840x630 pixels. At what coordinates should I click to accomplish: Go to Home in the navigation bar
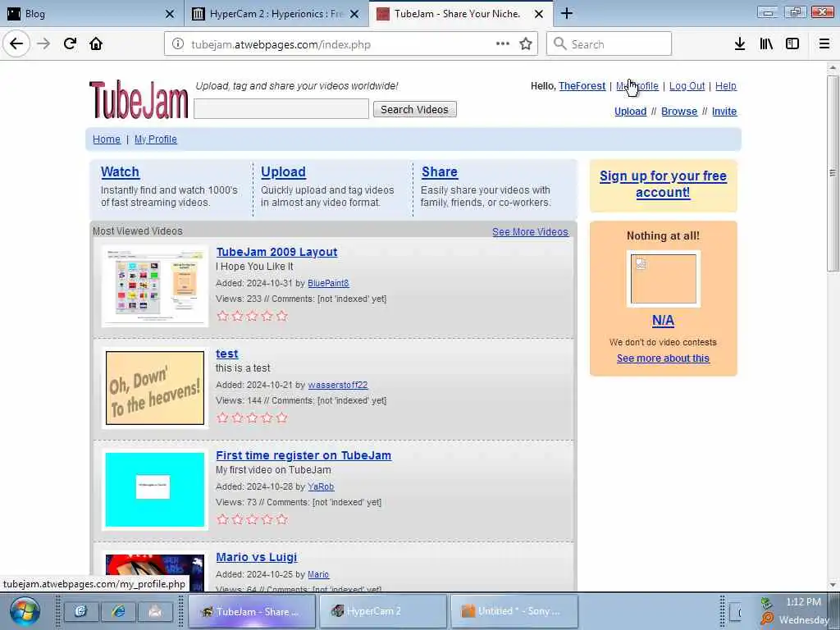coord(107,139)
